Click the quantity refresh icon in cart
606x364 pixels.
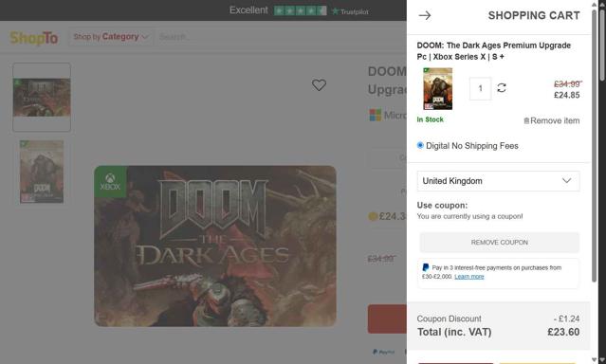pyautogui.click(x=502, y=88)
